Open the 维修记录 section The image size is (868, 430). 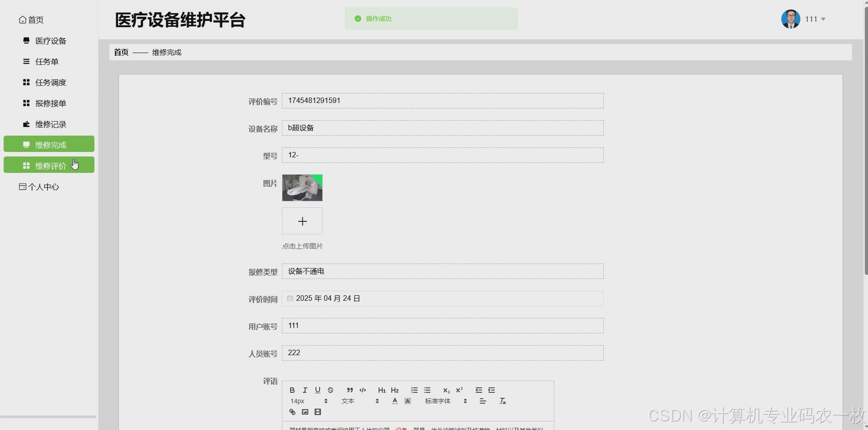(51, 124)
